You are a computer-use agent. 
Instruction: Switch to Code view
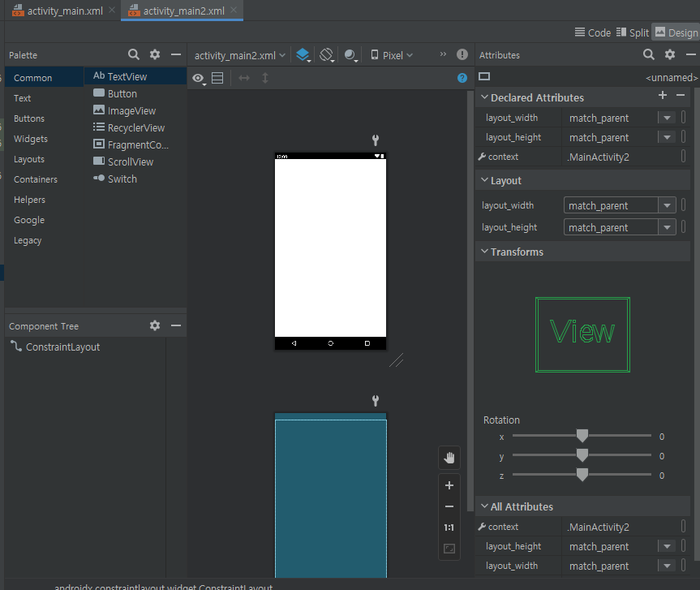tap(592, 32)
